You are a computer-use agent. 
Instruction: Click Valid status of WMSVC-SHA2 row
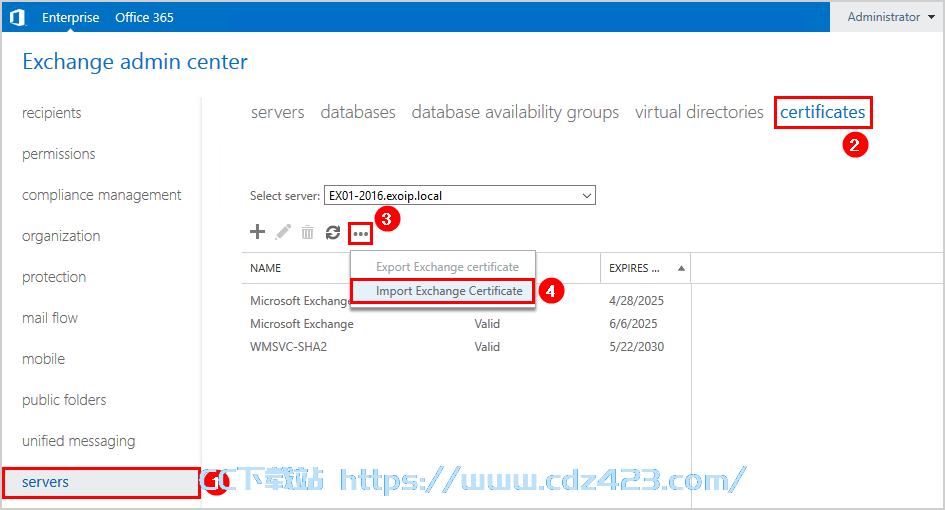(487, 347)
